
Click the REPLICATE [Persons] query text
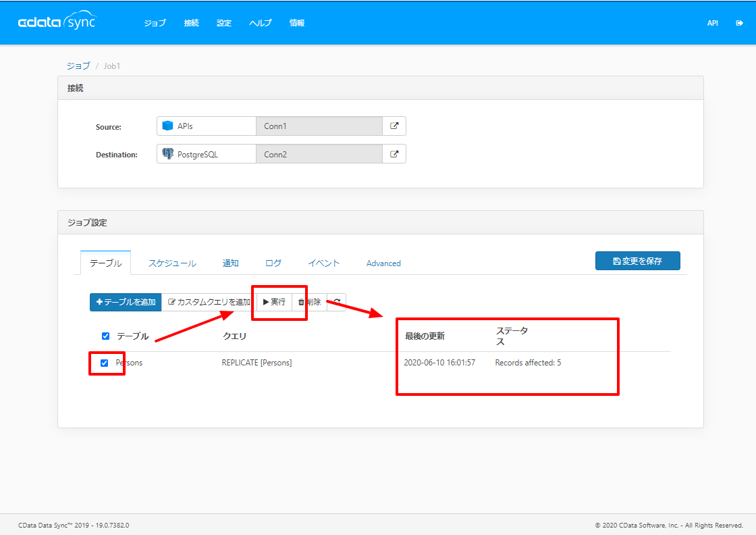256,363
